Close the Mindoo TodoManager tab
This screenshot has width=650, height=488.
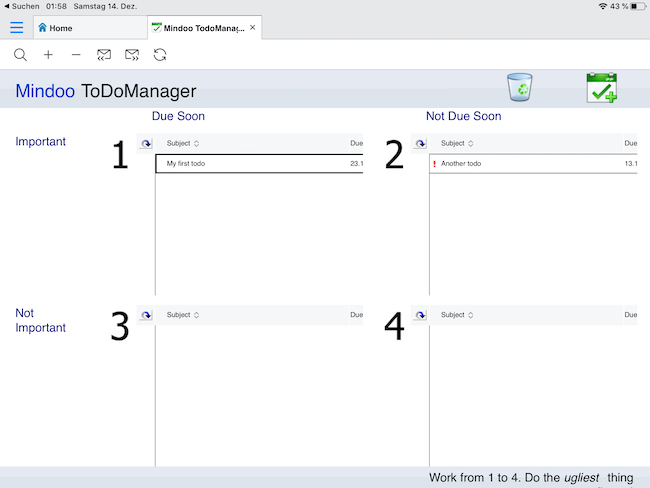[253, 28]
